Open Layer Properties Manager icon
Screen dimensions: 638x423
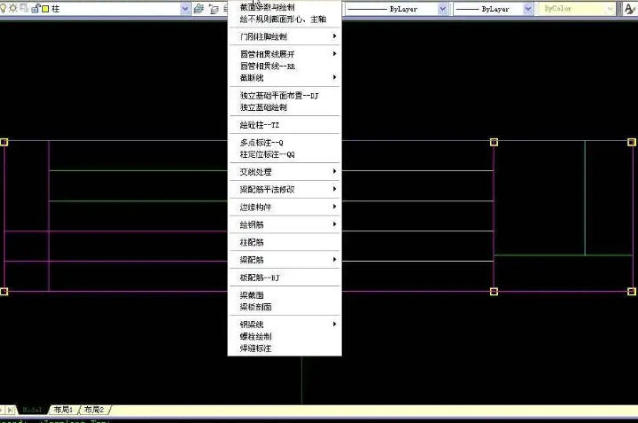coord(199,9)
